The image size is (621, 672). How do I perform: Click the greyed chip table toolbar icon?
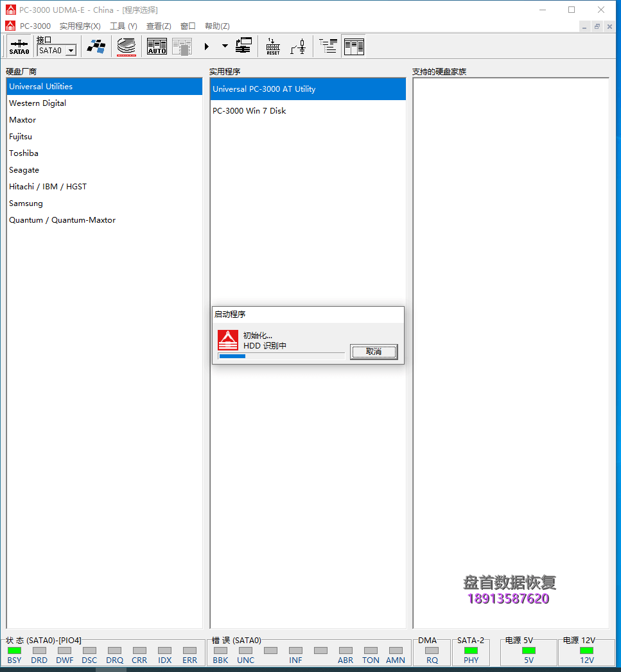(182, 46)
